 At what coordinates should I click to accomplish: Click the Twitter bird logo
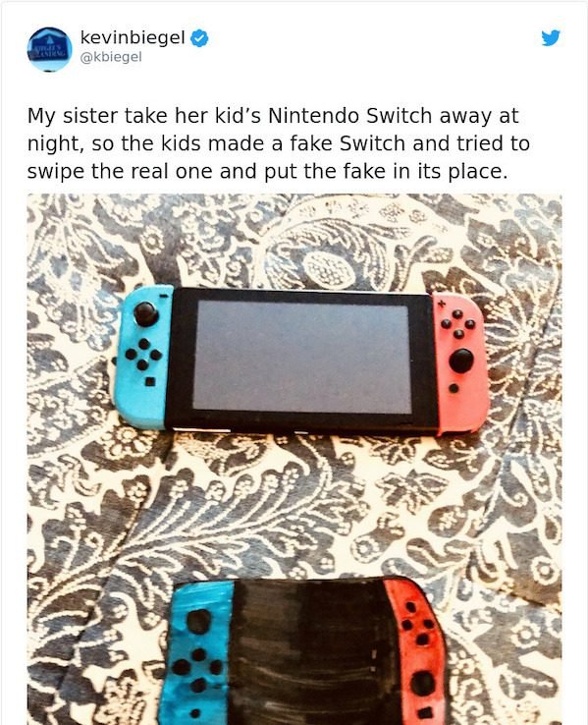[551, 38]
